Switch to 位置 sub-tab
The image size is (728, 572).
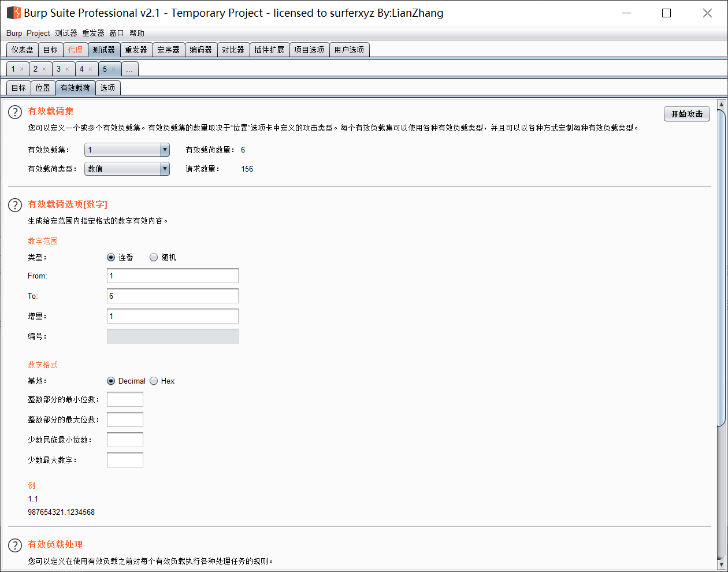(43, 88)
